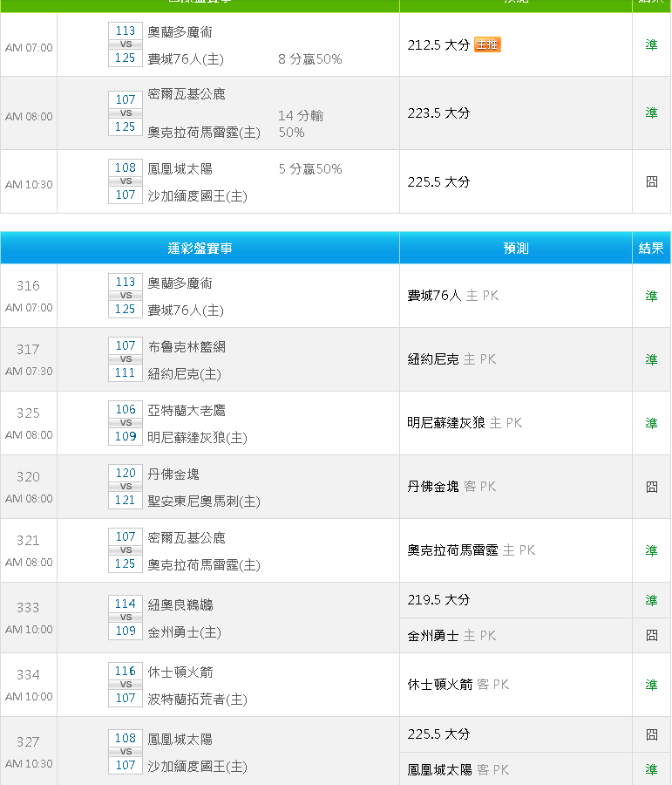Open 布魯克林籃網 team link
Screen dimensions: 672x785
coord(187,347)
